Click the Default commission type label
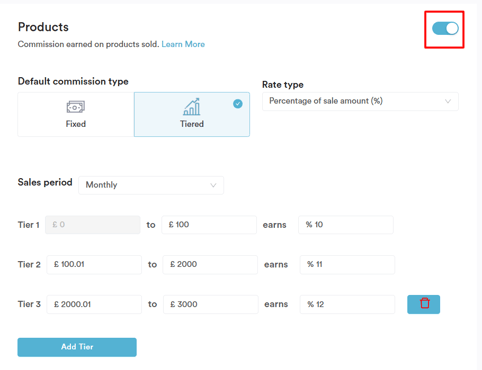Viewport: 482px width, 370px height. (x=73, y=81)
